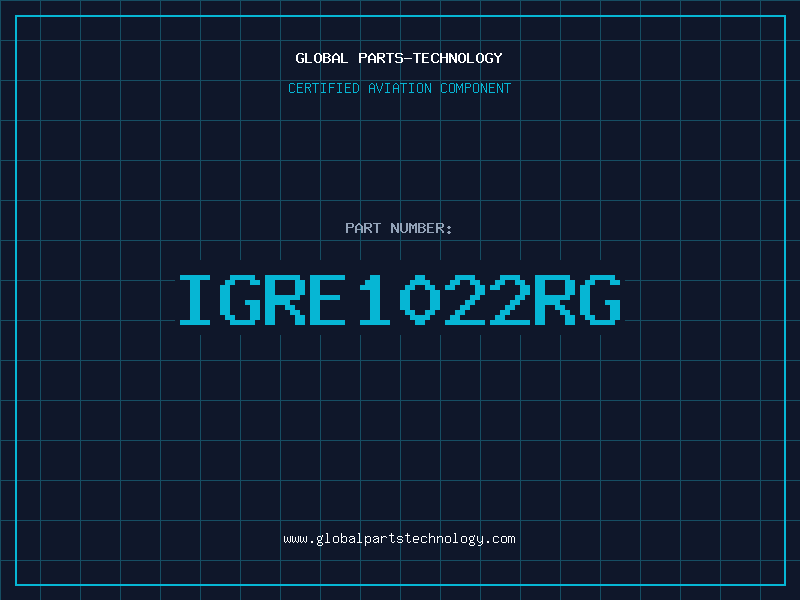Select the part number IGRE1022RG
This screenshot has height=600, width=800.
tap(399, 299)
